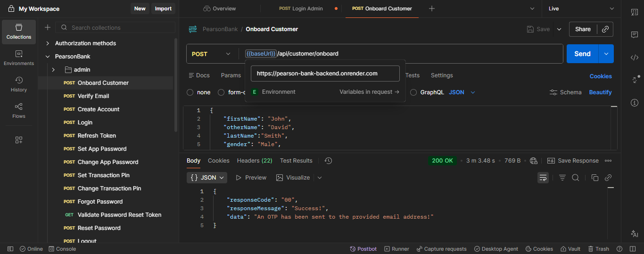The width and height of the screenshot is (644, 254).
Task: Toggle the sidebar icon in the status bar
Action: pos(10,249)
